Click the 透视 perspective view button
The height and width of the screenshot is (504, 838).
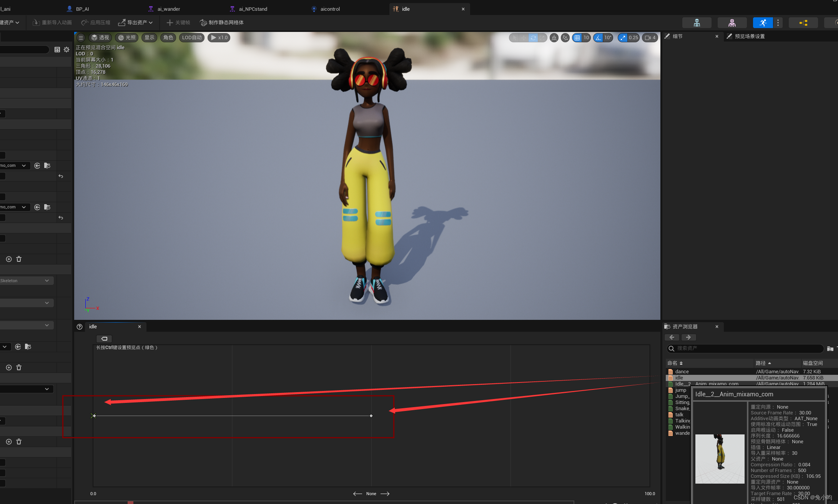click(100, 38)
